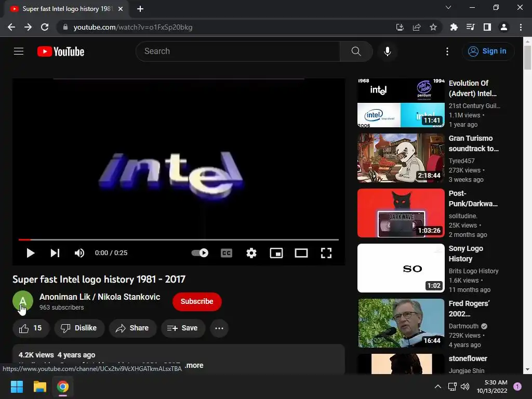The width and height of the screenshot is (532, 399).
Task: Click Evolution Of (Advert) Intel title
Action: [473, 88]
